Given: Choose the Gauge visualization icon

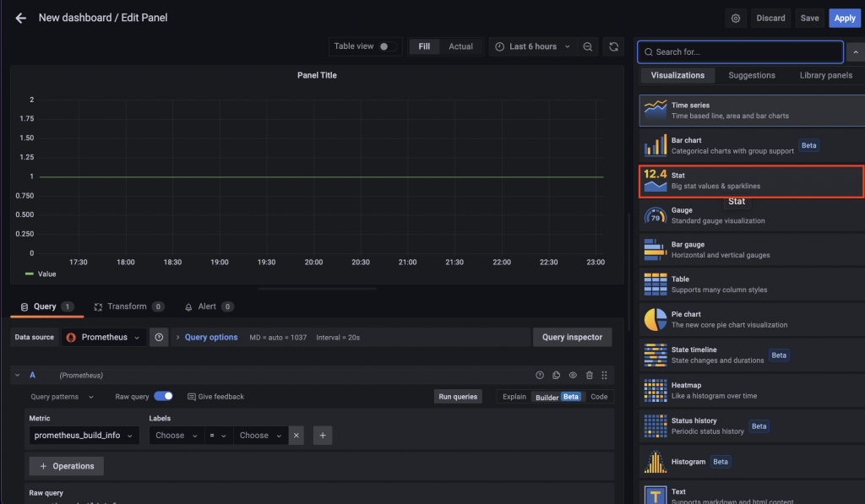Looking at the screenshot, I should (656, 215).
